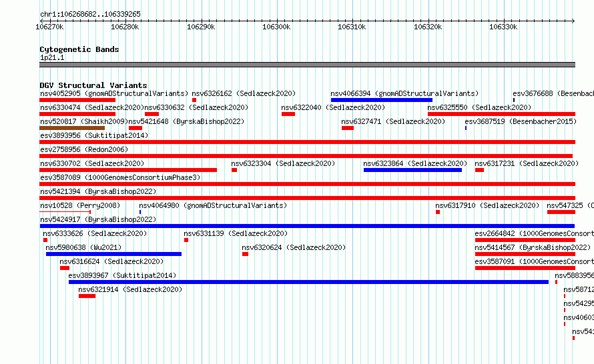Select the brown nsv520817 Shaikh2009 bar
The image size is (594, 364).
[x=72, y=128]
